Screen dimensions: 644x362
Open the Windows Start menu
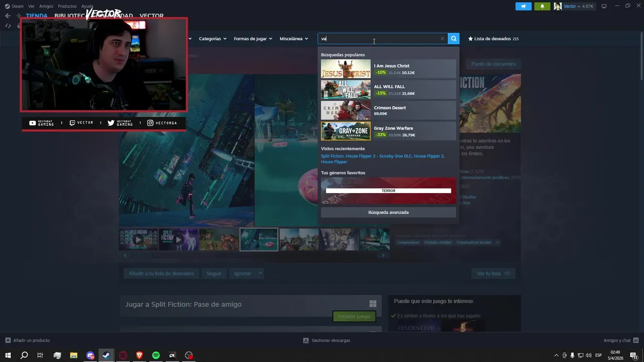pos(8,355)
